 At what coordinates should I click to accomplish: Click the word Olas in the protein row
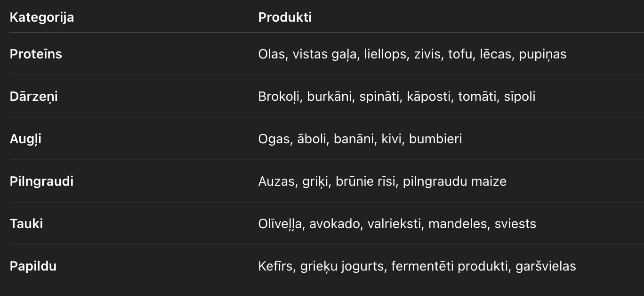[x=272, y=54]
